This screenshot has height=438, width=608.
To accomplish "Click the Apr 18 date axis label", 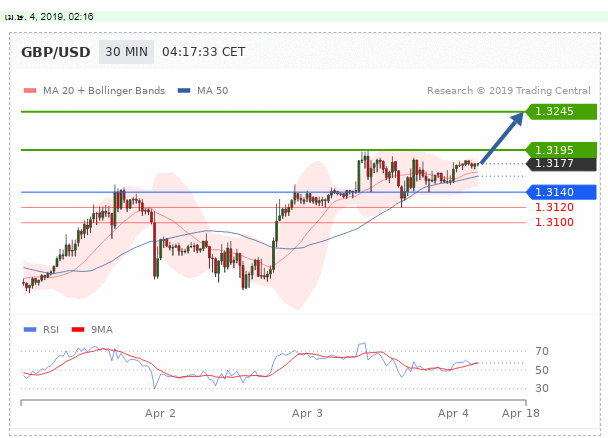I will pos(520,413).
